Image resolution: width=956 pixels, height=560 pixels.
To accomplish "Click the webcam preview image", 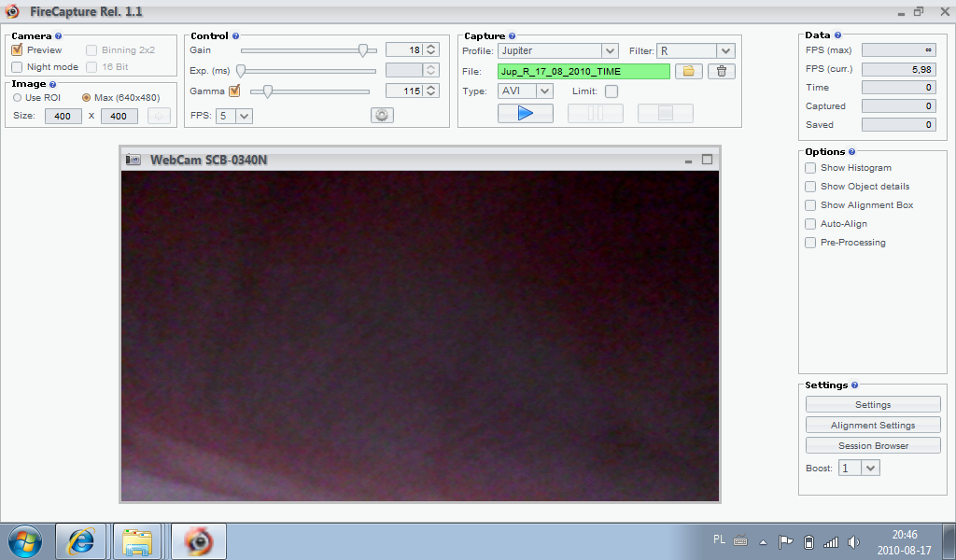I will click(x=420, y=336).
